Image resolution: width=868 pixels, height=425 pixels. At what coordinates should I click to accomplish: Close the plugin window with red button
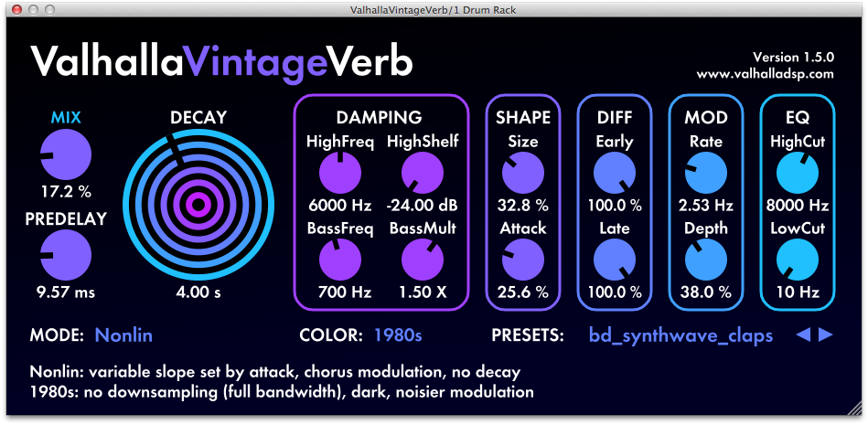coord(17,10)
